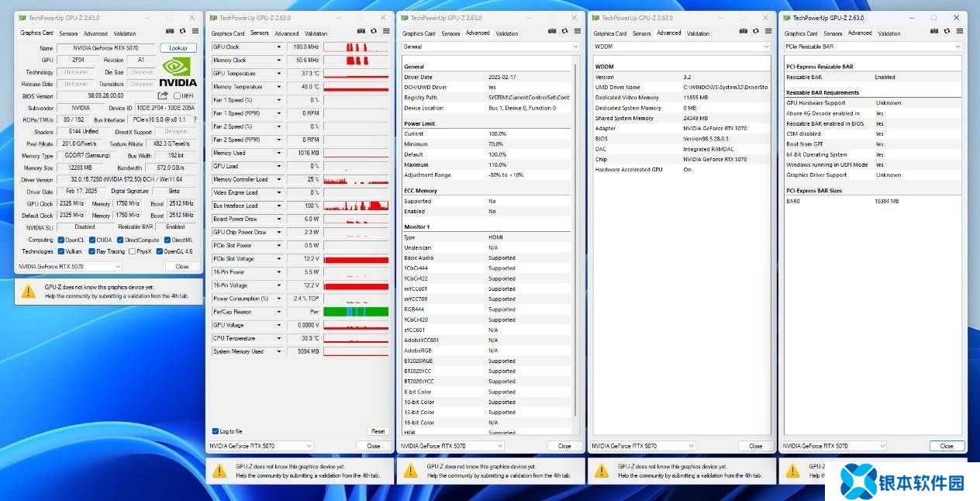Select Sensors tab in the PCIe Resizable BAR window

(833, 33)
